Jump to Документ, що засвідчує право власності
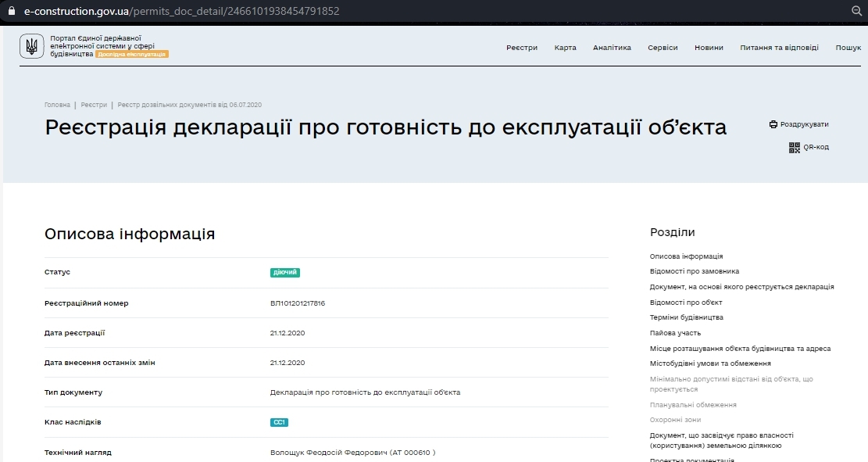The image size is (868, 462). [x=721, y=440]
